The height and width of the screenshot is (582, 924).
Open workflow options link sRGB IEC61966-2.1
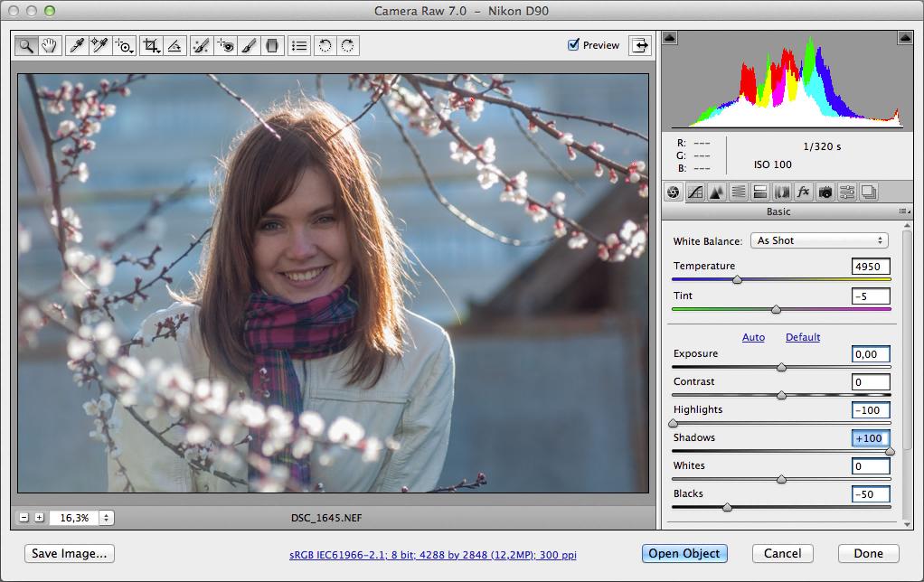pos(432,554)
